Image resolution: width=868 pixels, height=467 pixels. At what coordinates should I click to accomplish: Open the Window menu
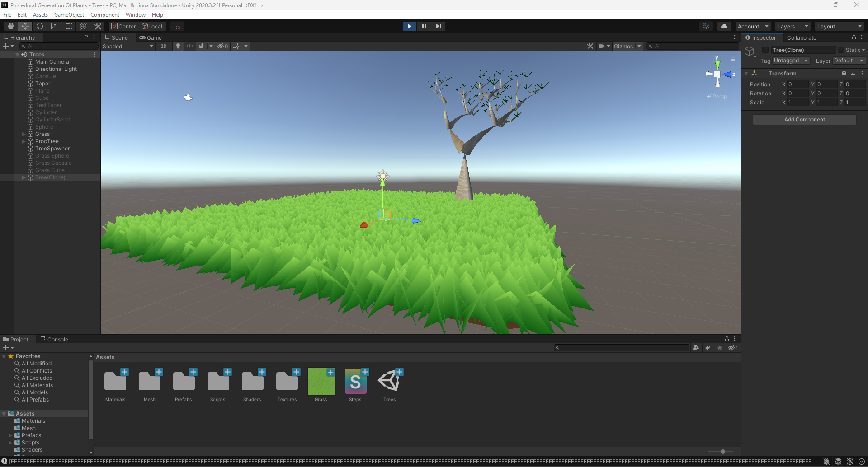135,14
